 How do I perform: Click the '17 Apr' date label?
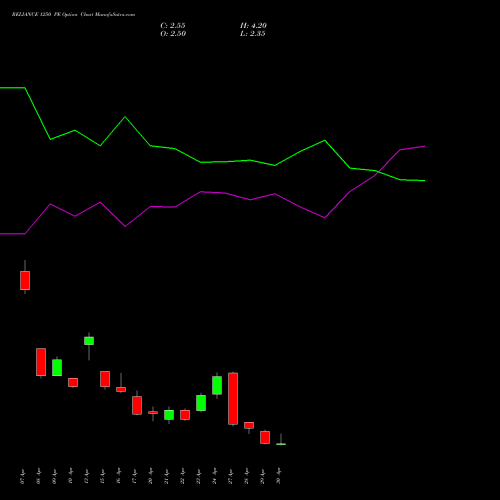coord(135,476)
